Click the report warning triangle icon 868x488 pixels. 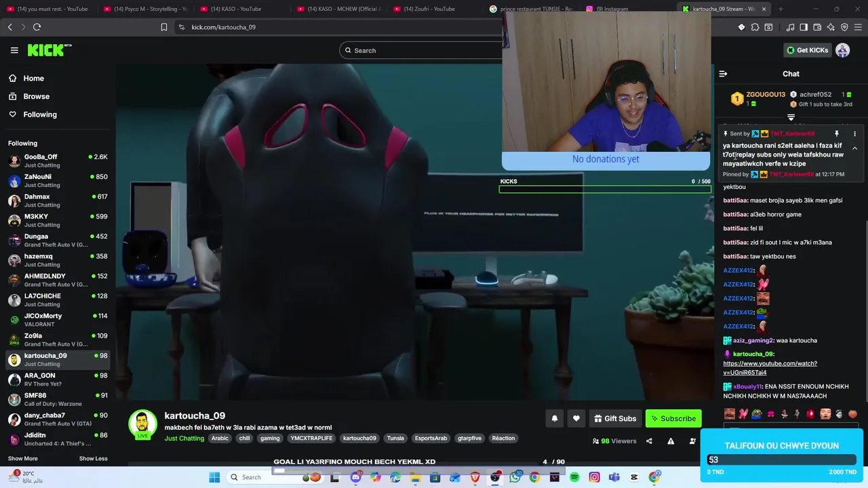click(x=671, y=441)
